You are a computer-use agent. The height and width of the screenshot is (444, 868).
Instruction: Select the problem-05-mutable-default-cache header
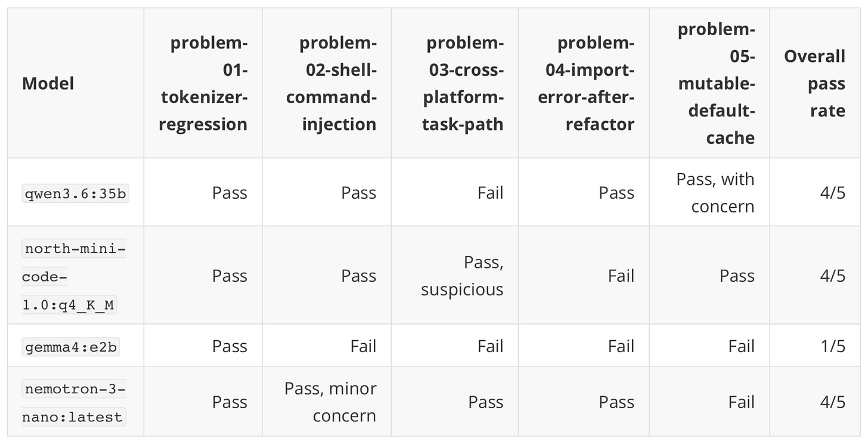(717, 84)
